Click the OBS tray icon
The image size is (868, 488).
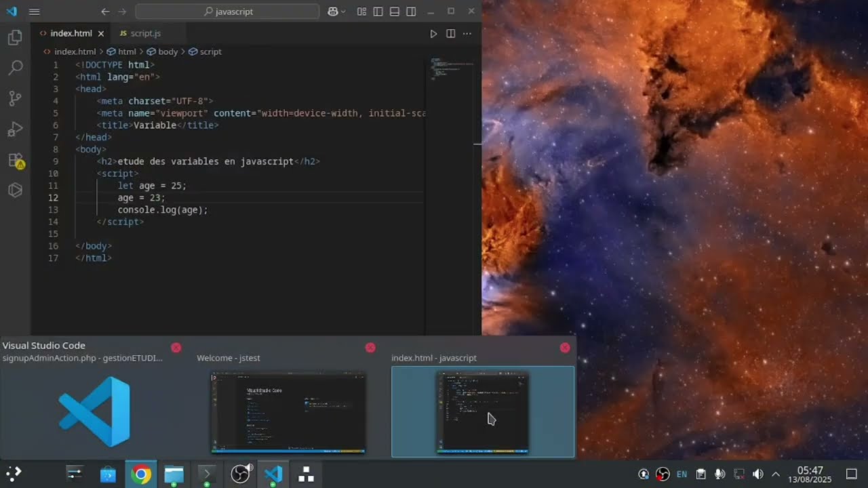coord(663,474)
